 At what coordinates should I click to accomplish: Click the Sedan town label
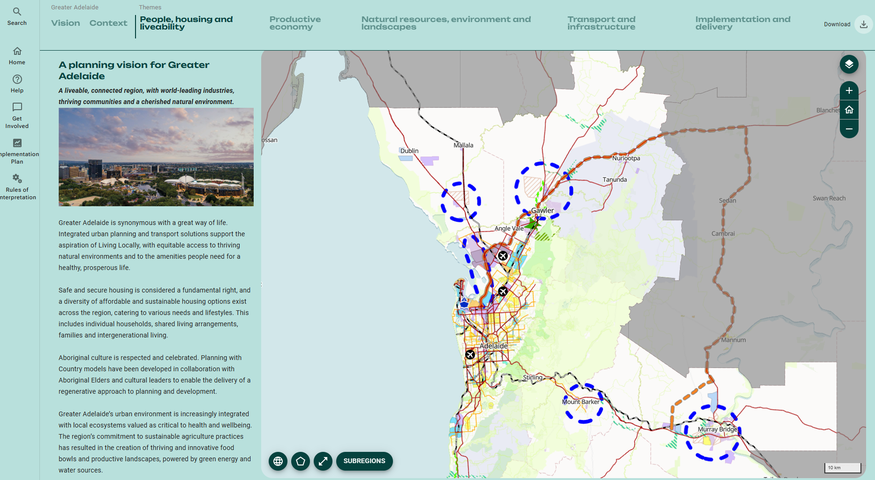coord(727,200)
